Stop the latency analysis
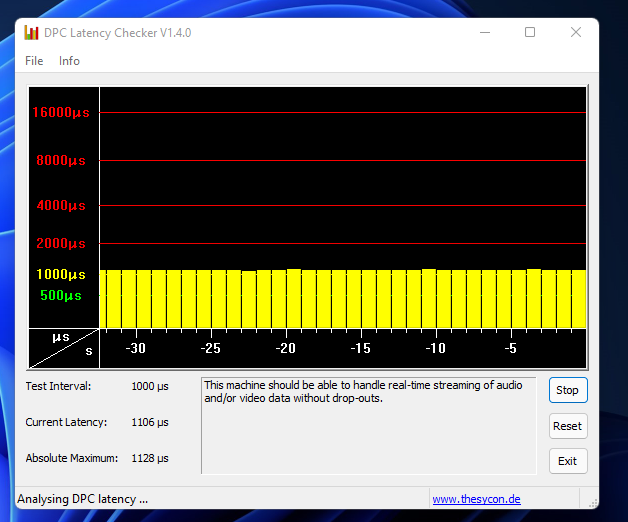 pos(568,390)
